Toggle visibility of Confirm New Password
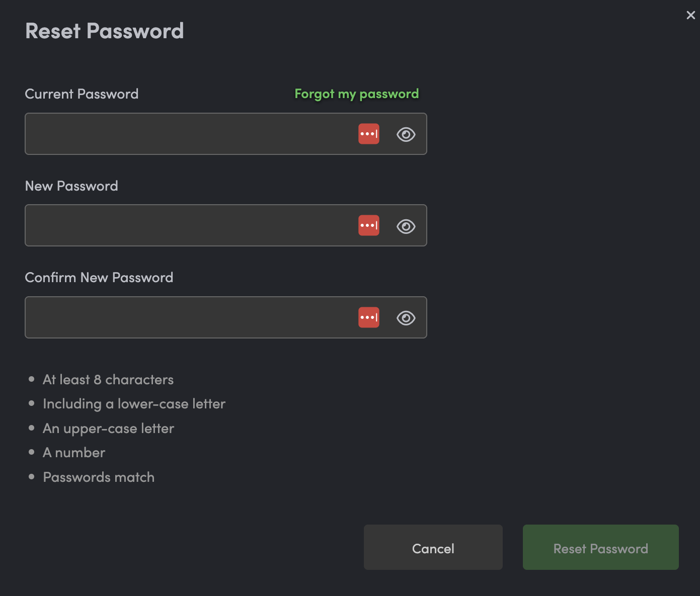Image resolution: width=700 pixels, height=596 pixels. 406,318
